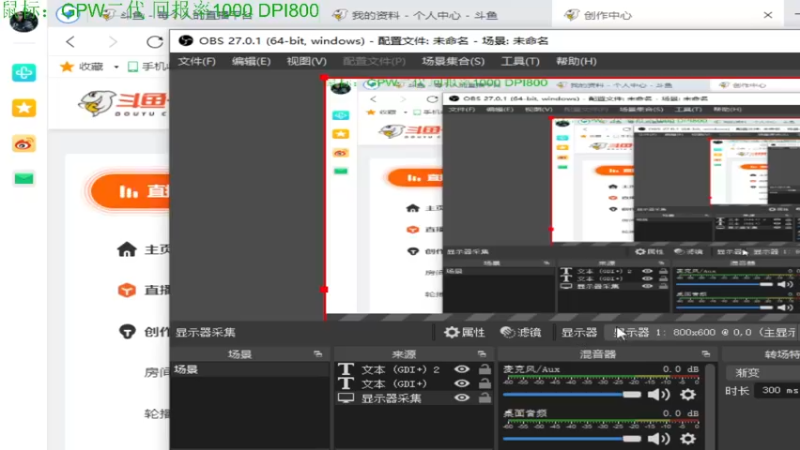Open the 编辑(E) menu in OBS
This screenshot has width=800, height=450.
(x=251, y=61)
